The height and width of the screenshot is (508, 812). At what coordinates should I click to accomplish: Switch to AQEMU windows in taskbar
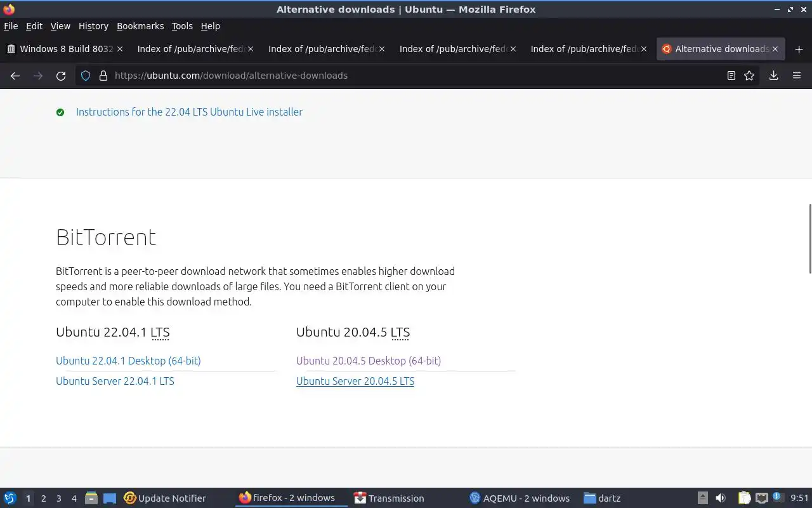[x=520, y=498]
